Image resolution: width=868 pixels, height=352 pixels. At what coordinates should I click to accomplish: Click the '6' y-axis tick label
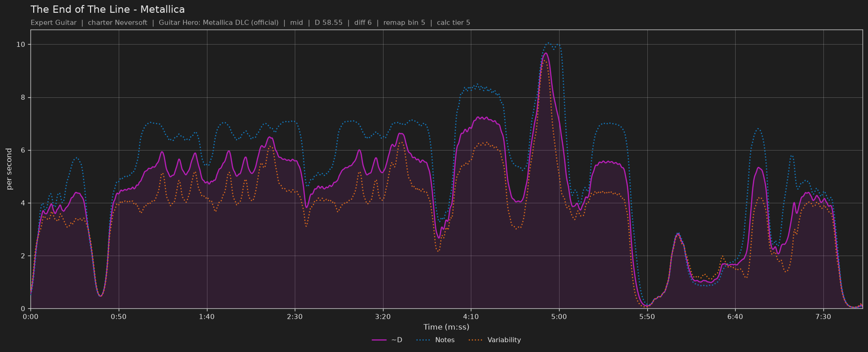point(23,150)
